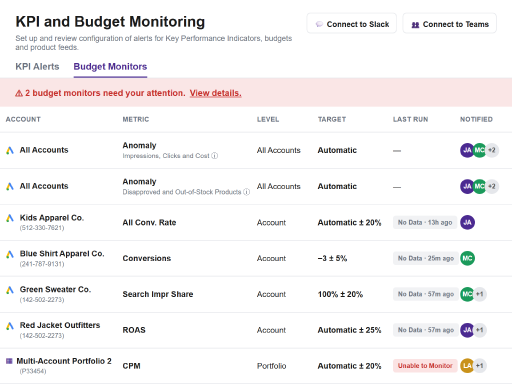Click the Teams icon in Connect to Teams

coord(415,25)
